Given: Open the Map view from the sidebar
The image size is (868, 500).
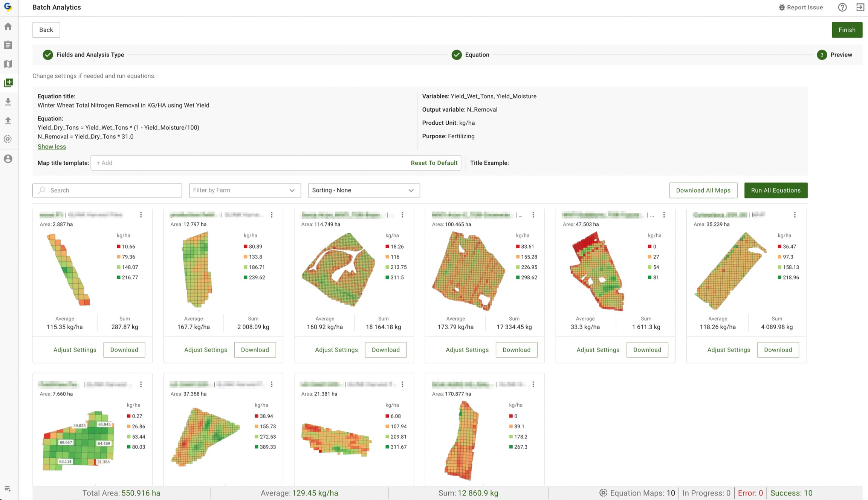Looking at the screenshot, I should coord(8,64).
